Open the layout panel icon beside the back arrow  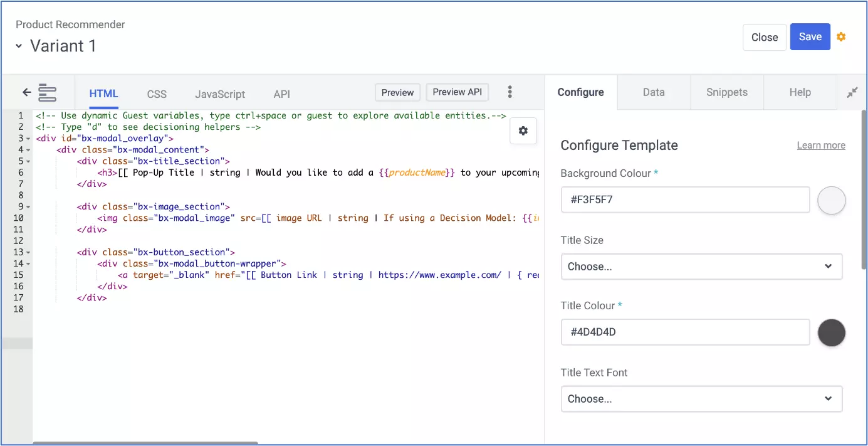point(48,92)
